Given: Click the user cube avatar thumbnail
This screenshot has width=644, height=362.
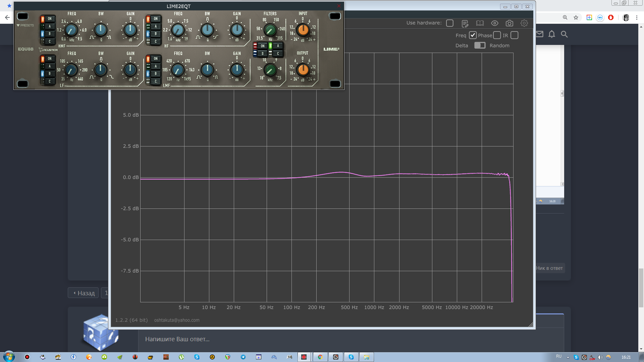Looking at the screenshot, I should [x=101, y=332].
